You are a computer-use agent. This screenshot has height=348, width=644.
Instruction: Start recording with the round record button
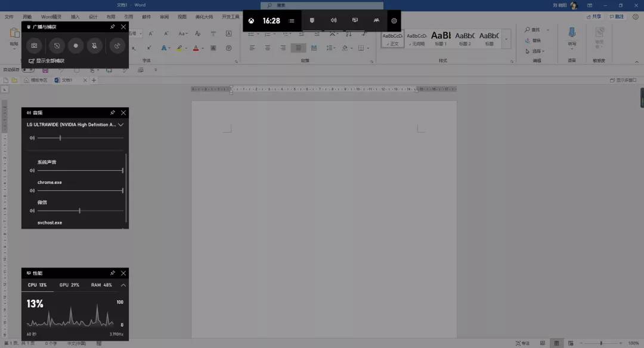pyautogui.click(x=76, y=45)
